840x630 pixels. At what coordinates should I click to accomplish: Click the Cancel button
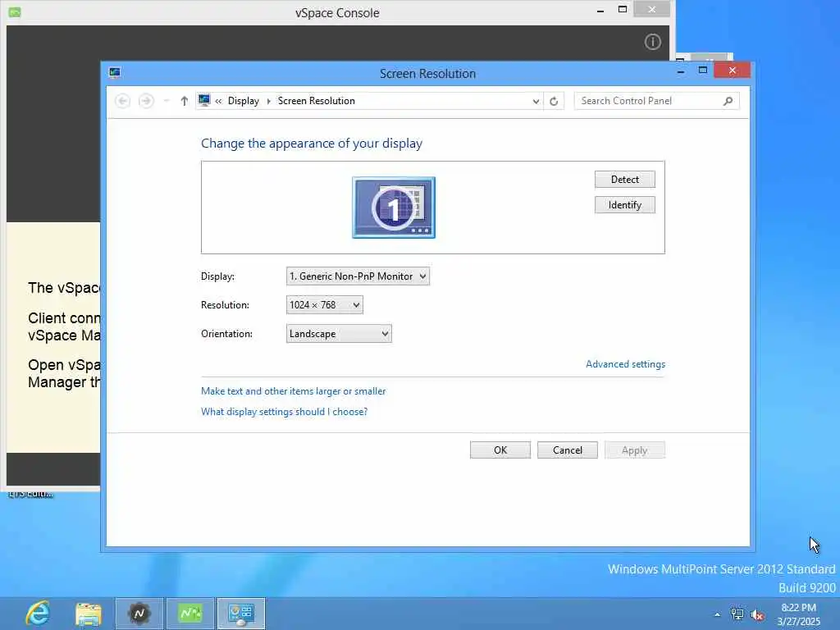pyautogui.click(x=568, y=450)
